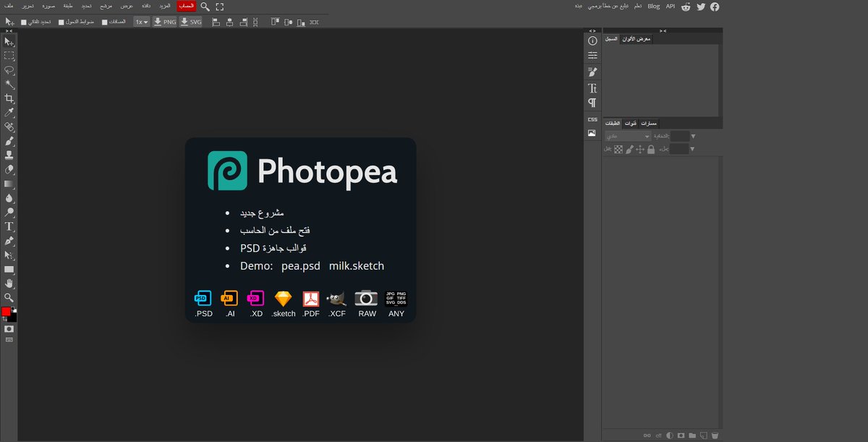Toggle the Quick Mask mode icon
This screenshot has width=868, height=442.
click(9, 329)
